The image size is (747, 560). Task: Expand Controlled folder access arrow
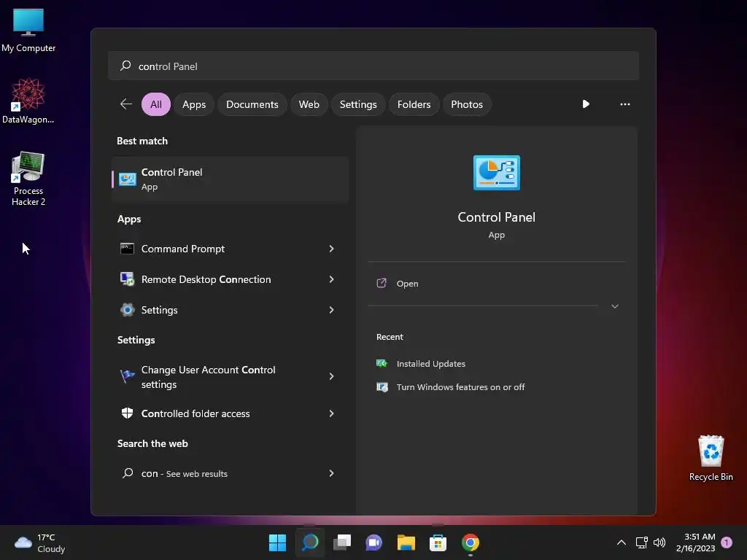(x=331, y=413)
